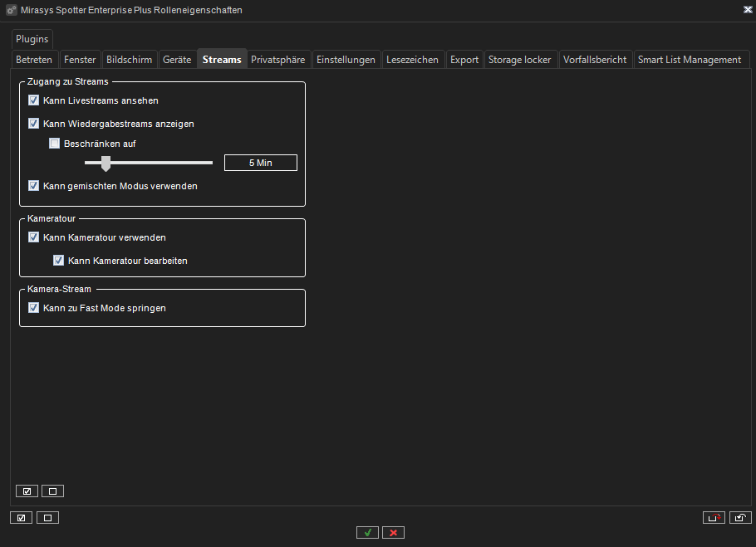
Task: Open the Smart List Management tab
Action: [x=689, y=60]
